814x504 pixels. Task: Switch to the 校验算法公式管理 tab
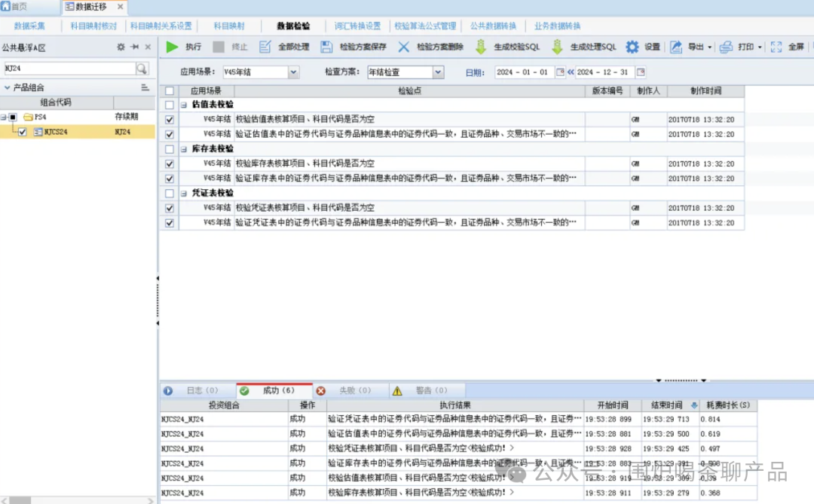coord(425,26)
